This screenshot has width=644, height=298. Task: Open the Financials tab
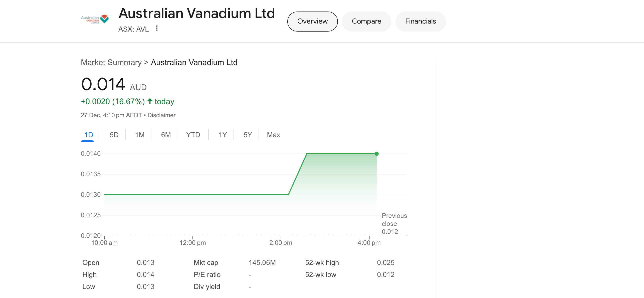[x=420, y=21]
